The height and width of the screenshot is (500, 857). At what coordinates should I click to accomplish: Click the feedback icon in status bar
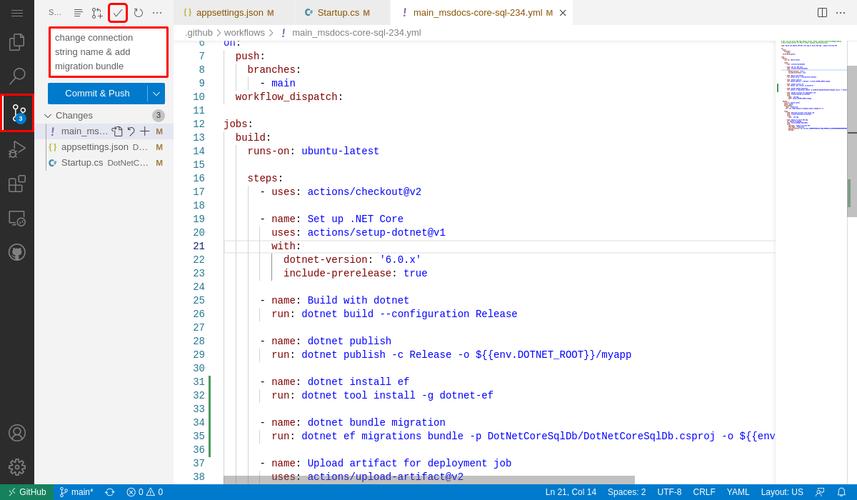(x=820, y=492)
